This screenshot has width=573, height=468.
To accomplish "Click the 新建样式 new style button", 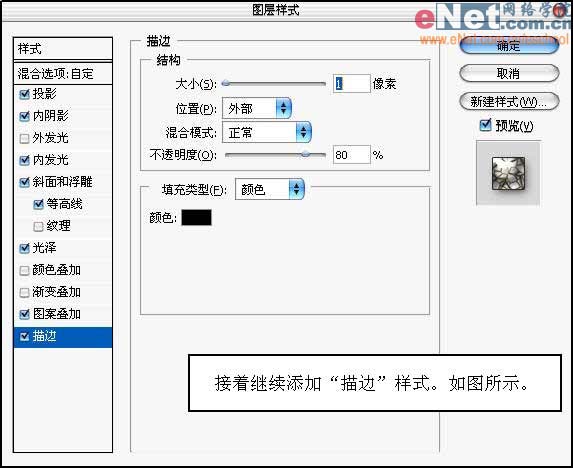I will [509, 102].
